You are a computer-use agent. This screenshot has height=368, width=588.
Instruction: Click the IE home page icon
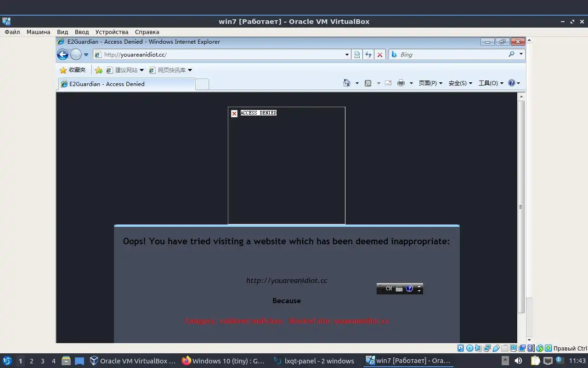[x=347, y=83]
